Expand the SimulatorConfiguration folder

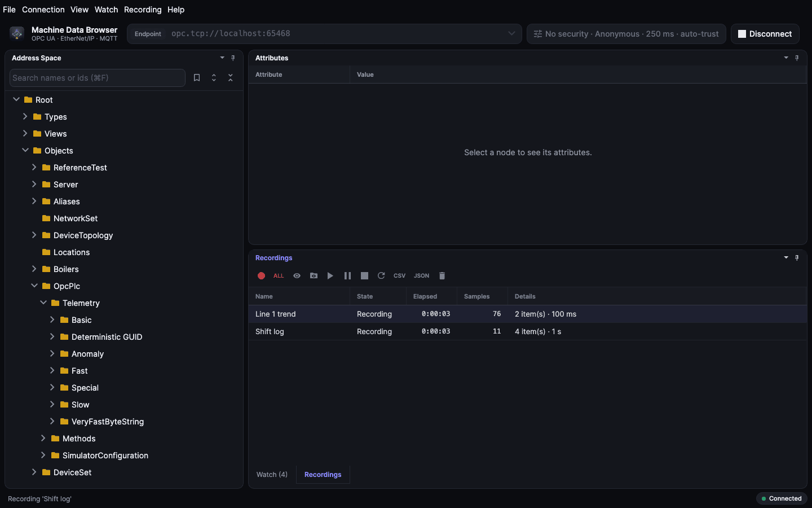tap(43, 455)
